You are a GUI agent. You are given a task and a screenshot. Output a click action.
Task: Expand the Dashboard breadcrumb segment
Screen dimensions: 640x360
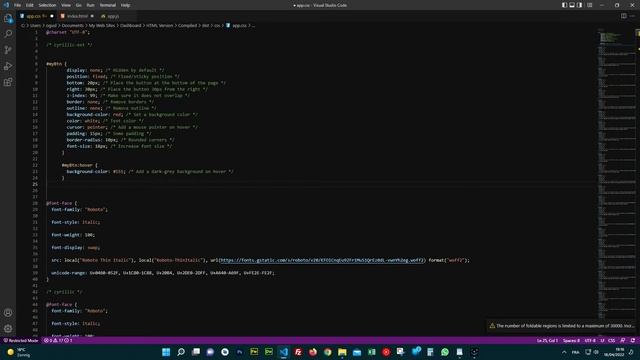pos(131,25)
